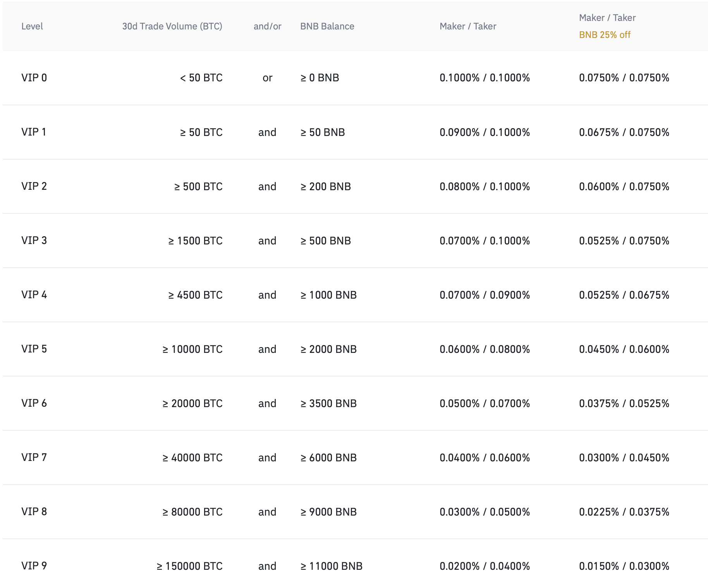Viewport: 708px width, 588px height.
Task: Click the ≥ 20000 BTC volume cell
Action: (x=192, y=404)
